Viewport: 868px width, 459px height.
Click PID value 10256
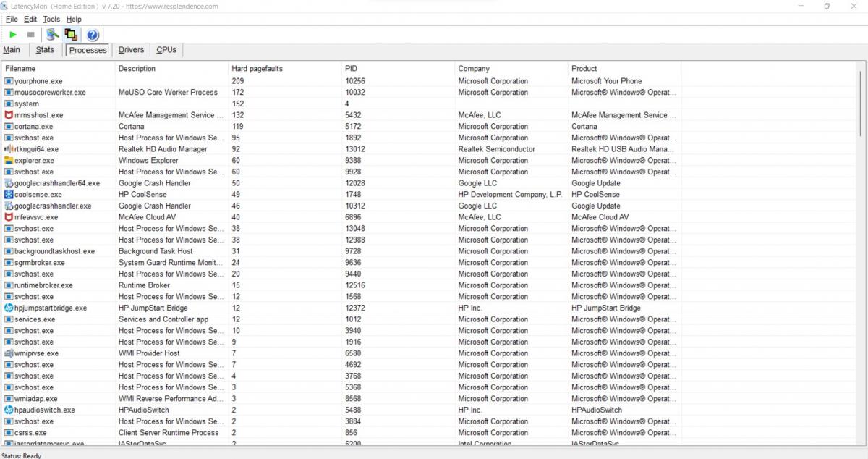(x=355, y=81)
